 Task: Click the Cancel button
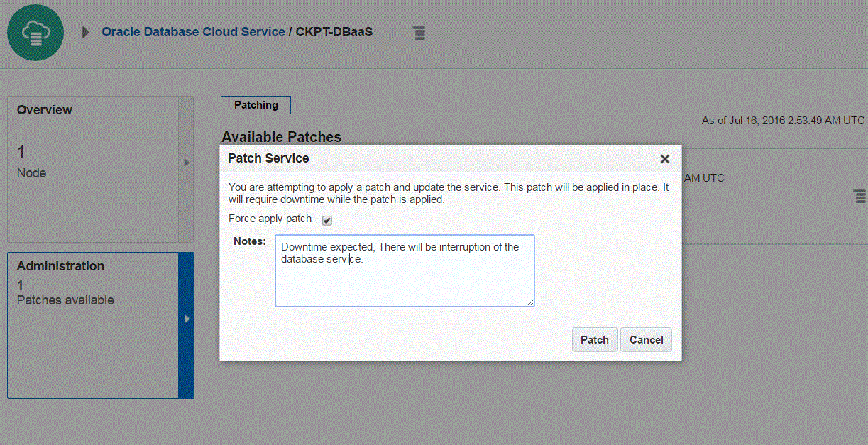coord(647,339)
